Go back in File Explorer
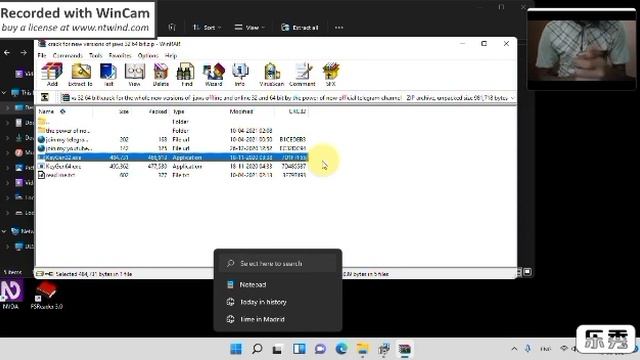The image size is (640, 360). coord(7,53)
